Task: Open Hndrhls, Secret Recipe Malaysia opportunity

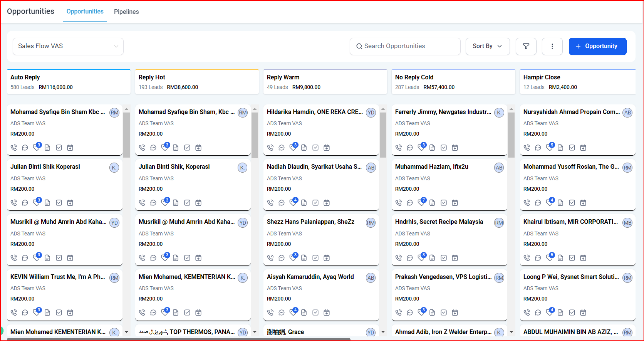Action: tap(439, 222)
